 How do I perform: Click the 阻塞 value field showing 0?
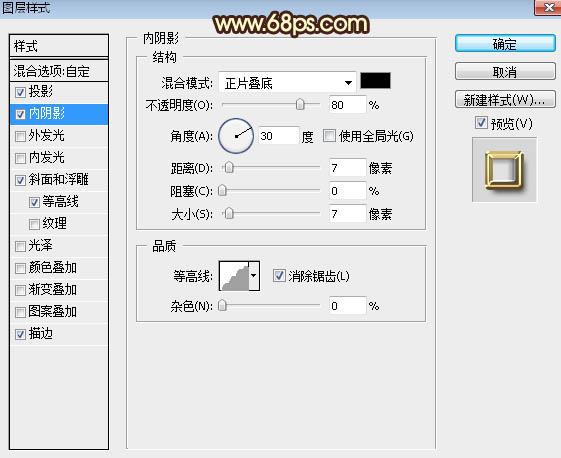tap(347, 191)
